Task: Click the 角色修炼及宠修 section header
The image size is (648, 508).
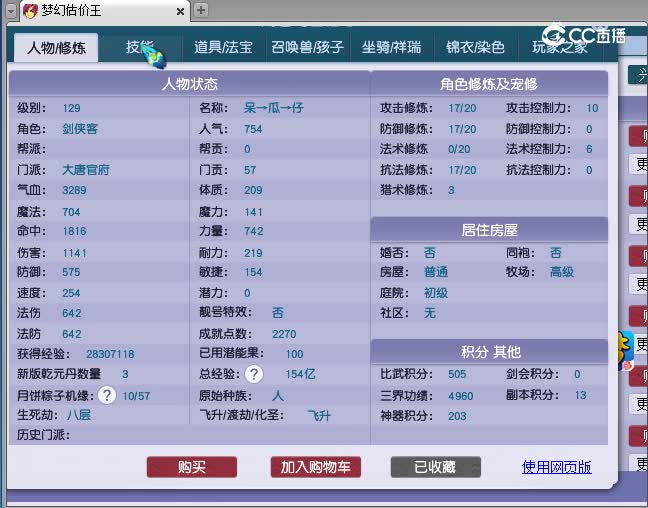Action: click(x=489, y=84)
